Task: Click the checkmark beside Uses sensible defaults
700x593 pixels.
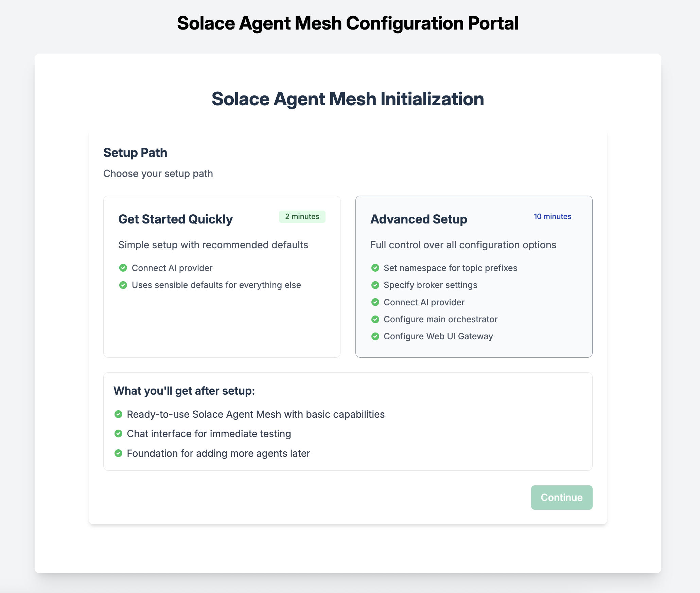Action: click(123, 285)
